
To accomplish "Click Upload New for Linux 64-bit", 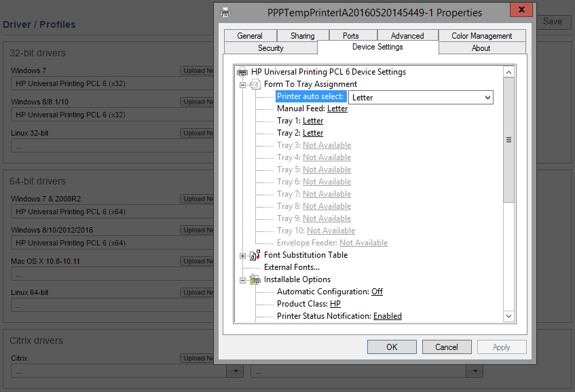I will 197,292.
